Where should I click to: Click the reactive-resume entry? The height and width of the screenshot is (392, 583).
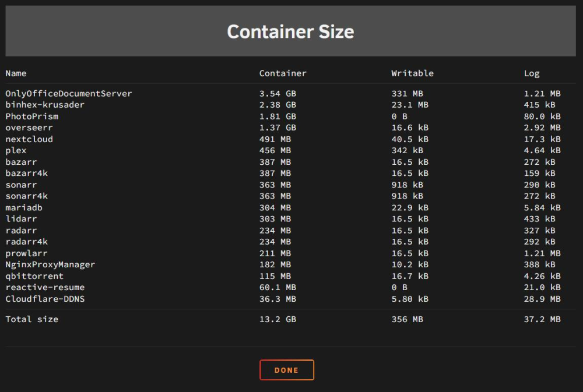pyautogui.click(x=45, y=287)
